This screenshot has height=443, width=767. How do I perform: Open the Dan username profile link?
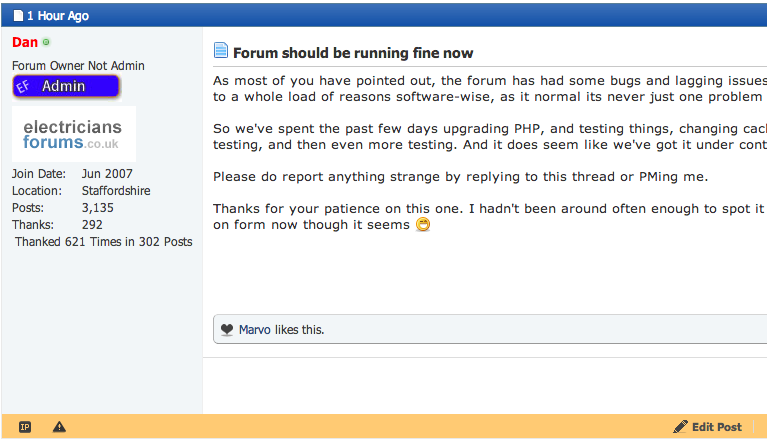(x=25, y=43)
